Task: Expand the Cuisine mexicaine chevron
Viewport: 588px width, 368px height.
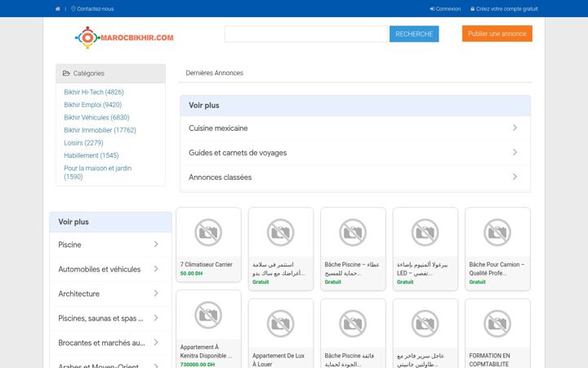Action: pos(514,128)
